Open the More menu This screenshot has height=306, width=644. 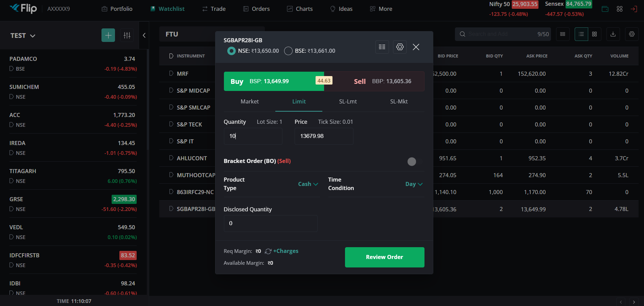(x=381, y=9)
